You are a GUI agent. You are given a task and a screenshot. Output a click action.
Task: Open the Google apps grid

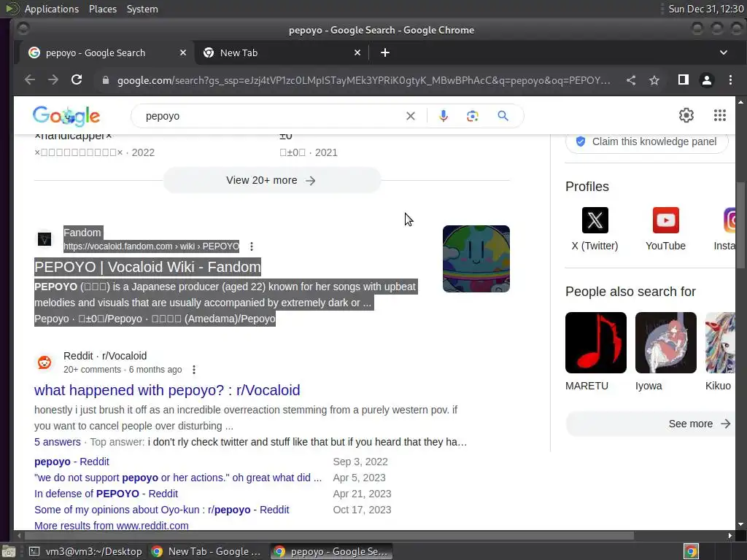tap(720, 115)
